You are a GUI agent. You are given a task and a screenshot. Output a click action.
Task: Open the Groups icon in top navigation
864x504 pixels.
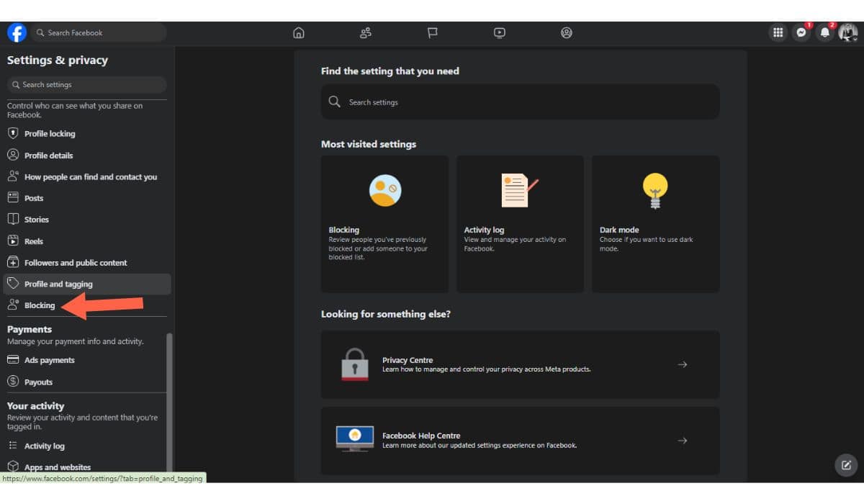click(x=567, y=32)
